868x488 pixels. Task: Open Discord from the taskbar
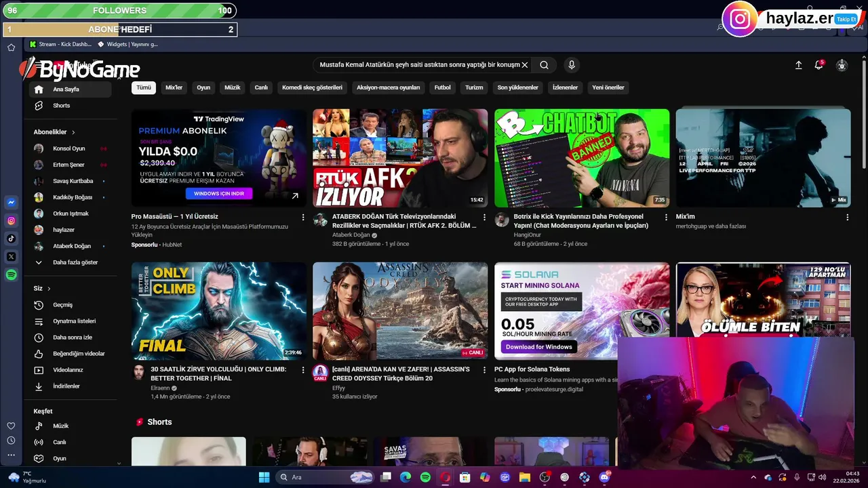[604, 477]
